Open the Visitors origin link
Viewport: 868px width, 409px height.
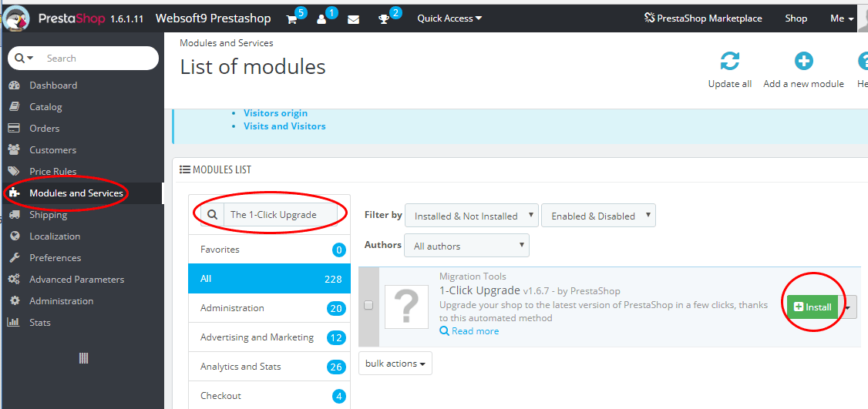(275, 113)
